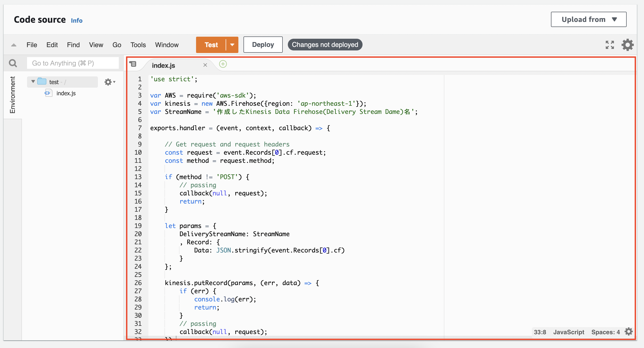
Task: Open the Test button dropdown arrow
Action: (x=232, y=45)
